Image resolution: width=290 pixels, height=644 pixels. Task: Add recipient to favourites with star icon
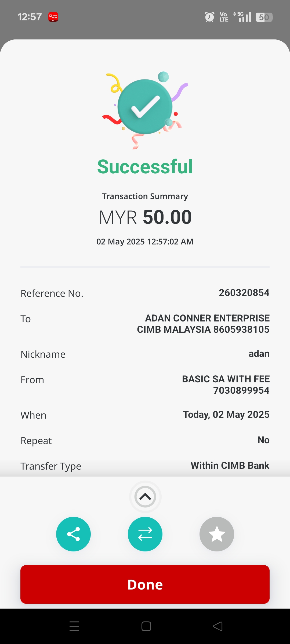point(217,534)
